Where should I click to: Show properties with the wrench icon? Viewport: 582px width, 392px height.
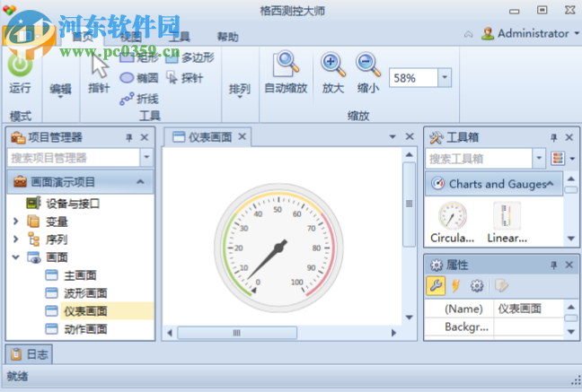click(436, 285)
